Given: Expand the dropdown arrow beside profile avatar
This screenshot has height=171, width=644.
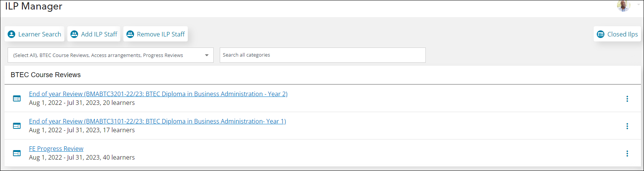Looking at the screenshot, I should (639, 5).
